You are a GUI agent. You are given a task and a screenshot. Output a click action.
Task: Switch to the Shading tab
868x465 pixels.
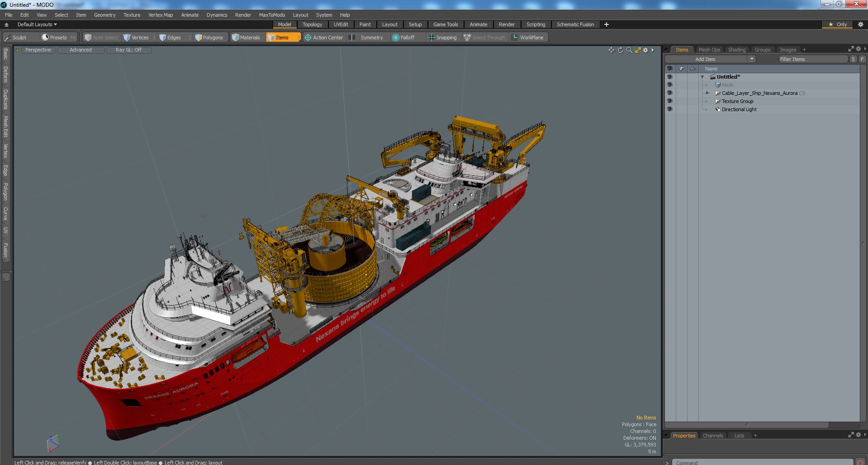point(736,50)
